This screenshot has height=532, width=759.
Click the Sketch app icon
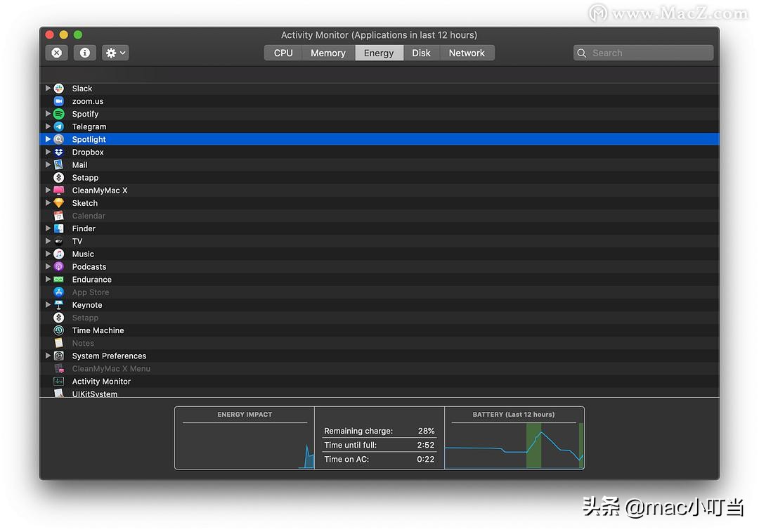(58, 202)
